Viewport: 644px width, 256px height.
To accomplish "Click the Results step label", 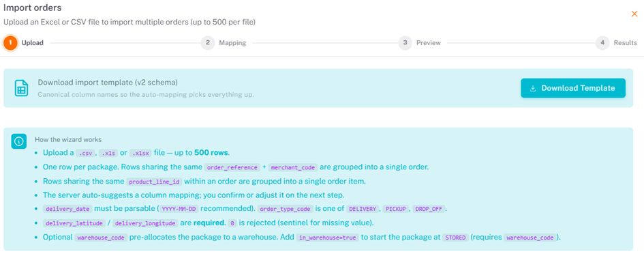I will [626, 43].
